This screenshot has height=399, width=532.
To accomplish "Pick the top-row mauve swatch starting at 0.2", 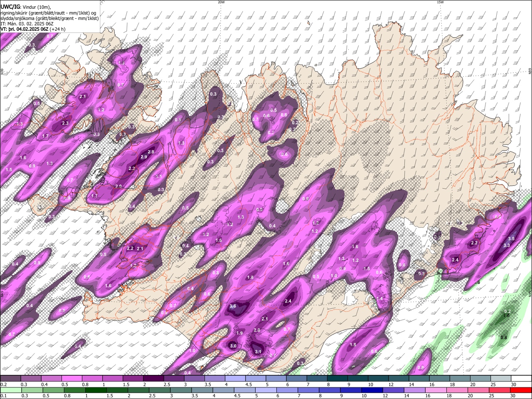I will point(10,379).
